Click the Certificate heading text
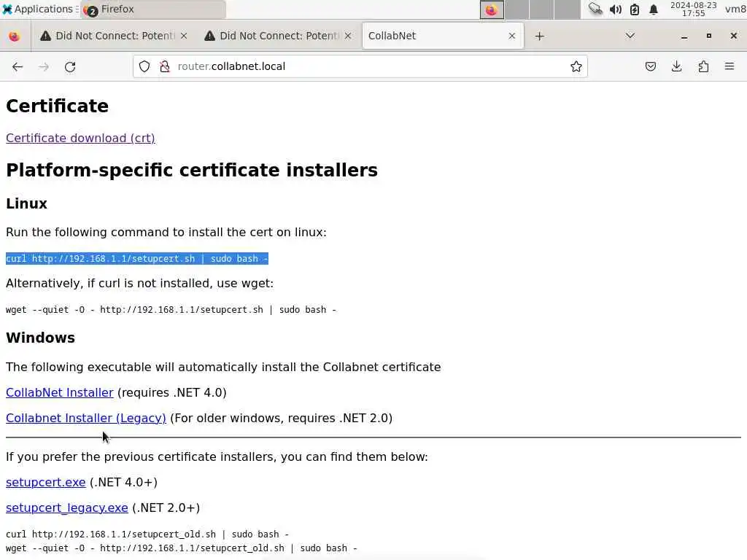The height and width of the screenshot is (560, 747). 57,106
